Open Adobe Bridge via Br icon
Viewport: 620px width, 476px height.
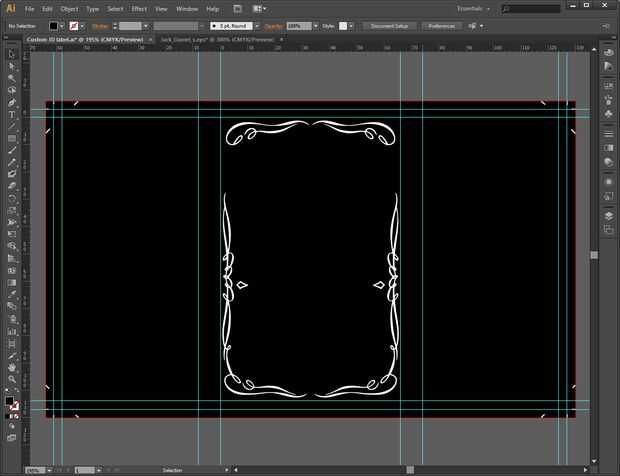(238, 8)
